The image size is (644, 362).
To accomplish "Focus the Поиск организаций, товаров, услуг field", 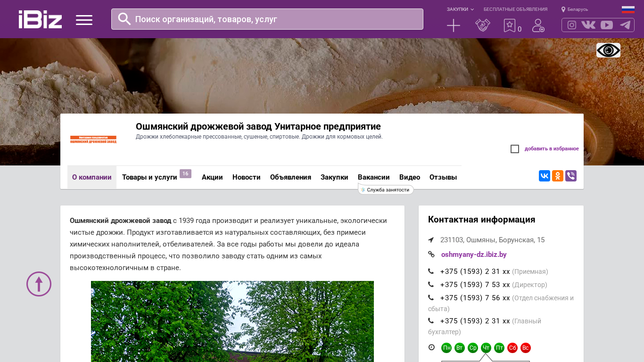I will [267, 19].
